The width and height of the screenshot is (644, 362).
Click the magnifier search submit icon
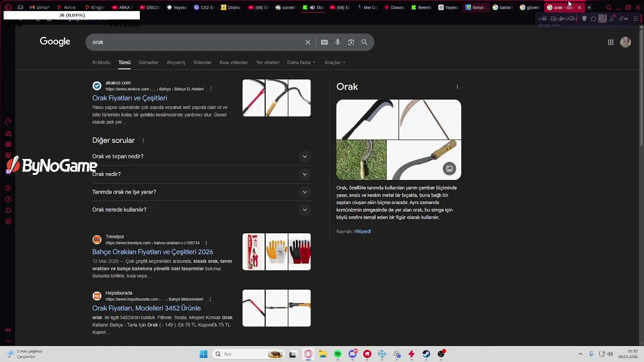(x=364, y=42)
